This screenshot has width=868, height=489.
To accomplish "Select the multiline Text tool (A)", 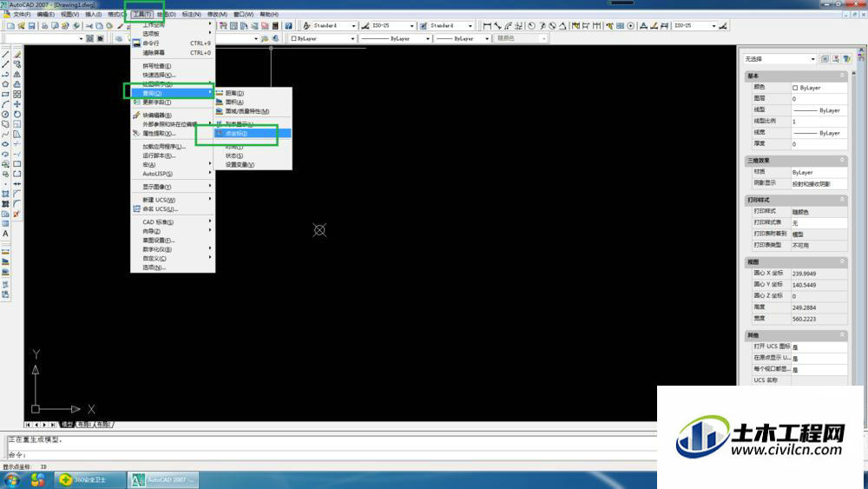I will click(5, 234).
